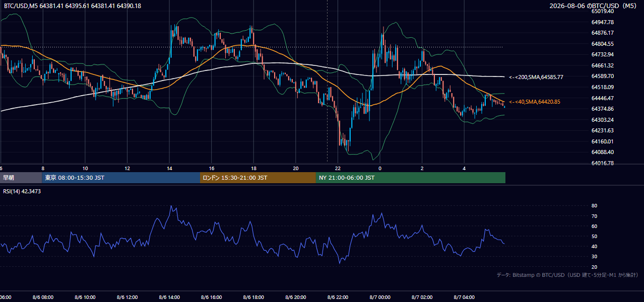Click the '8/6 16:00' bottom time label

click(x=212, y=297)
